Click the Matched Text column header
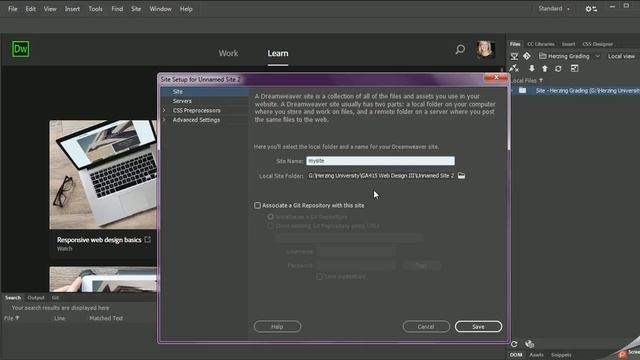 pyautogui.click(x=106, y=318)
